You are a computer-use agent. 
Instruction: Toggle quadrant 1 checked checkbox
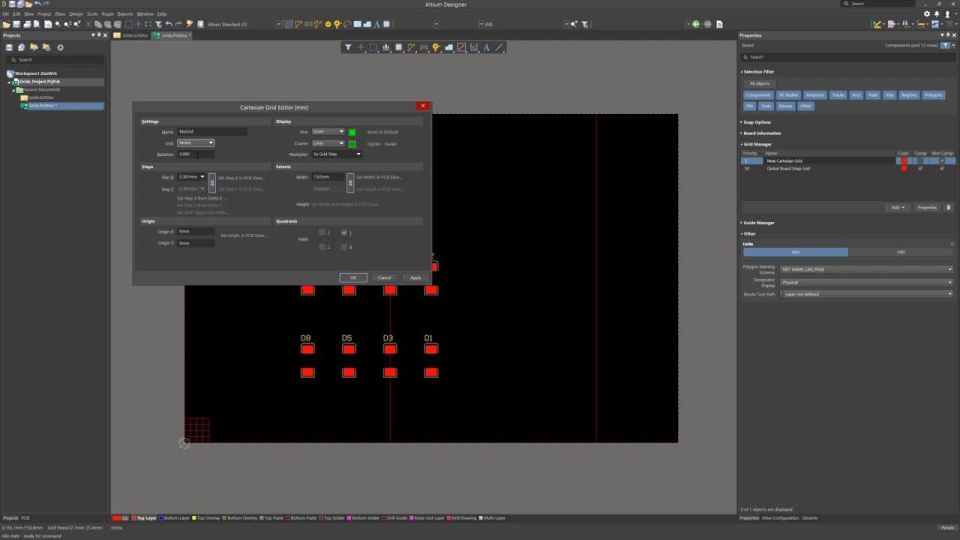tap(344, 233)
